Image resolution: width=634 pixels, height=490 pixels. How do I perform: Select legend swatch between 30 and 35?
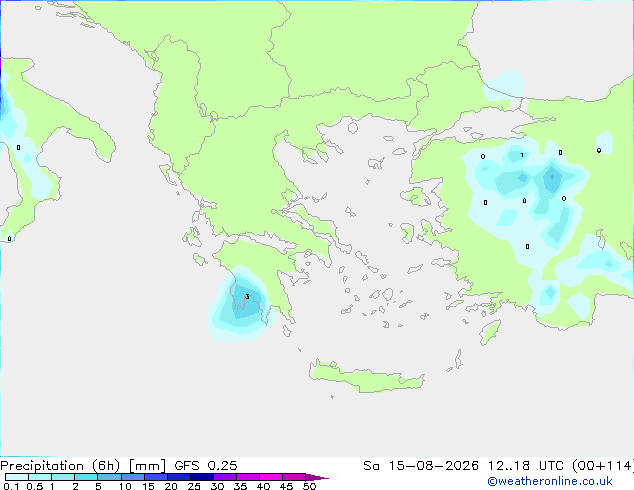pyautogui.click(x=224, y=477)
